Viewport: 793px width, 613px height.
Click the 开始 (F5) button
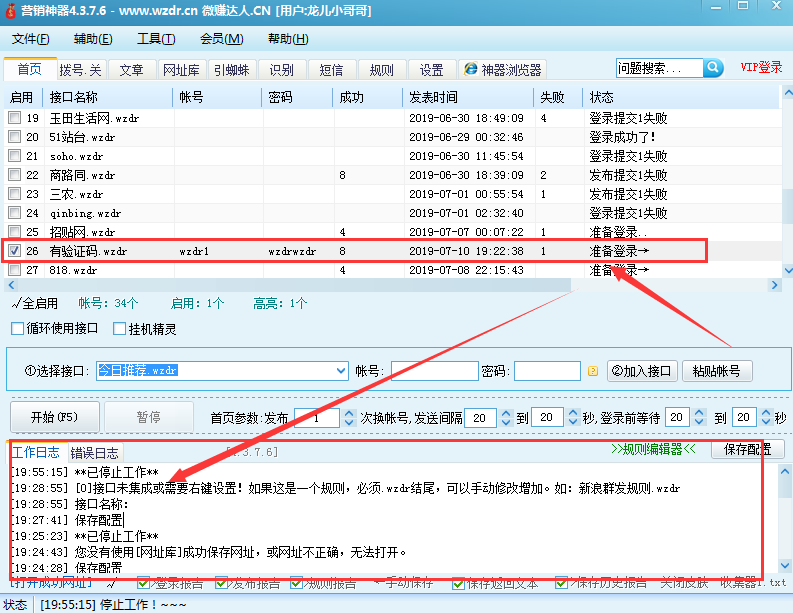click(x=55, y=417)
